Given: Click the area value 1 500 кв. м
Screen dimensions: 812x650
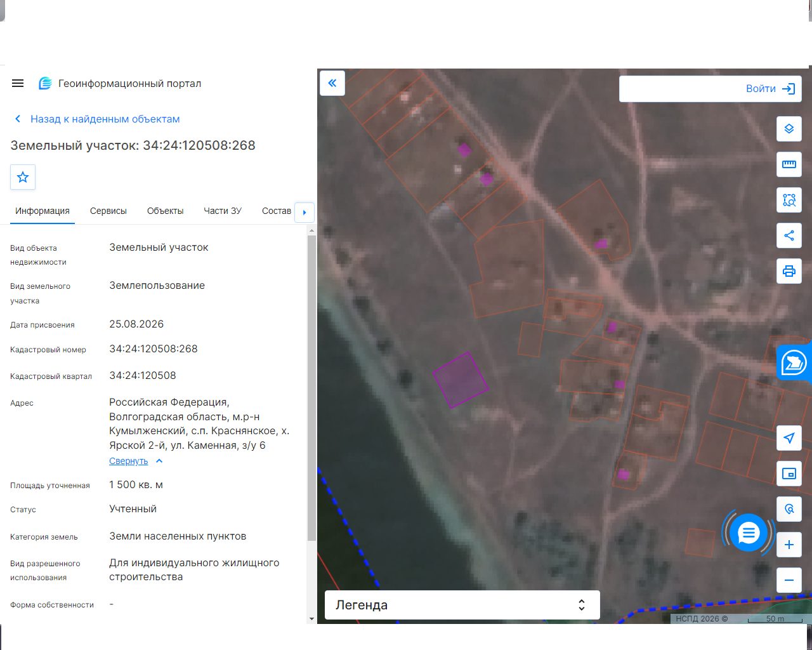Looking at the screenshot, I should (136, 485).
